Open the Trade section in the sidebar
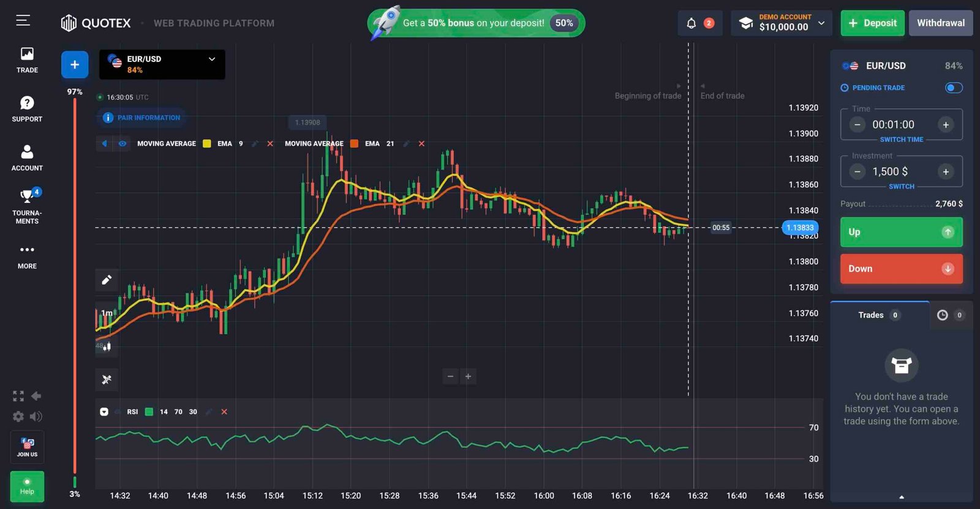Screen dimensions: 980x509 27,61
